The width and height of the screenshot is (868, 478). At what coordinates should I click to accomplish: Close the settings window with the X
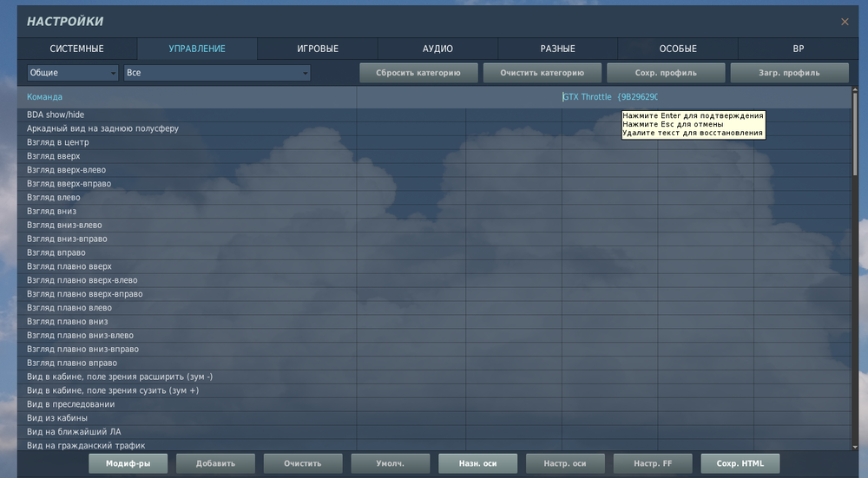tap(845, 22)
